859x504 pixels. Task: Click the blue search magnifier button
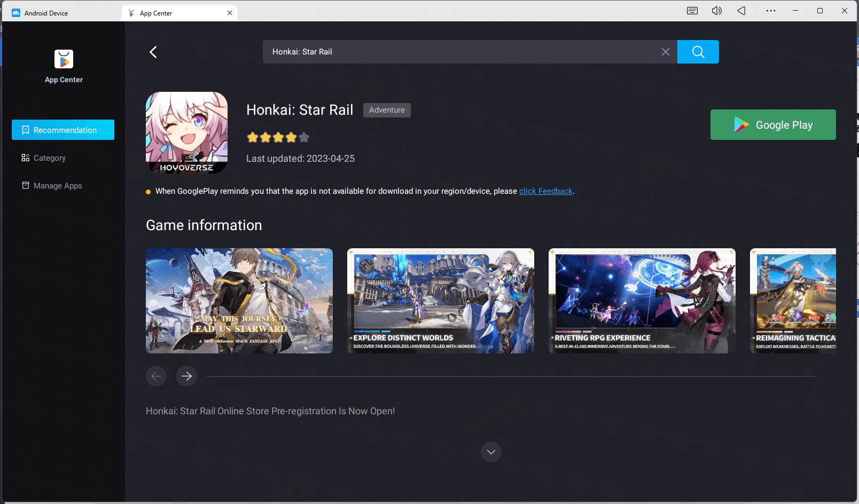click(x=698, y=52)
